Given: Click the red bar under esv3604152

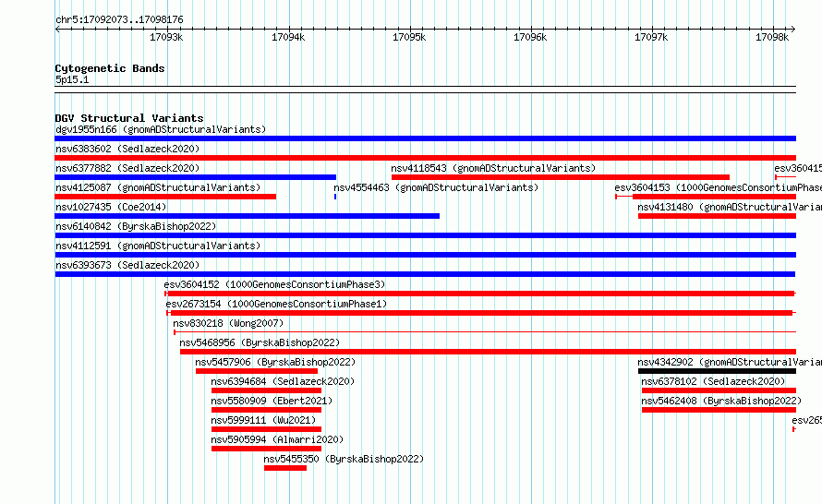Looking at the screenshot, I should 480,294.
